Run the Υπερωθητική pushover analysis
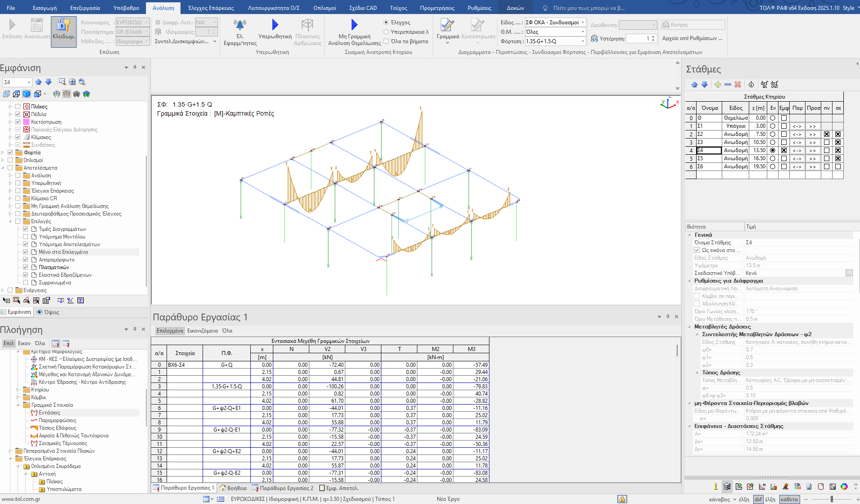 pyautogui.click(x=275, y=29)
